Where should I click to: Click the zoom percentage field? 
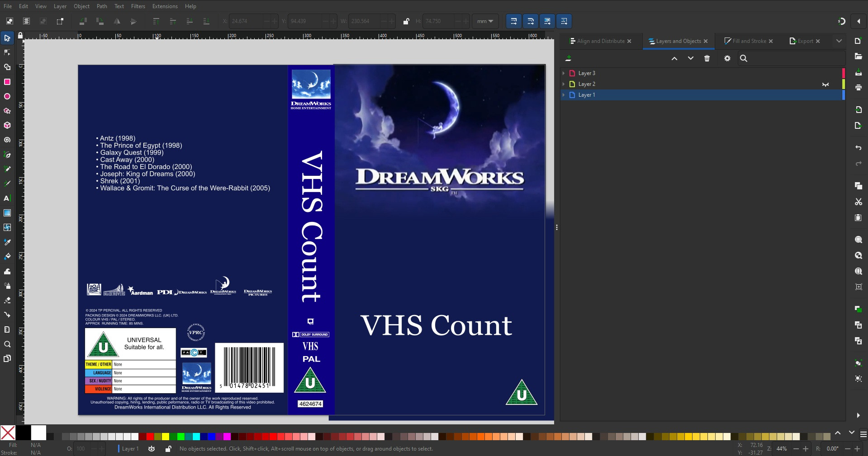782,449
